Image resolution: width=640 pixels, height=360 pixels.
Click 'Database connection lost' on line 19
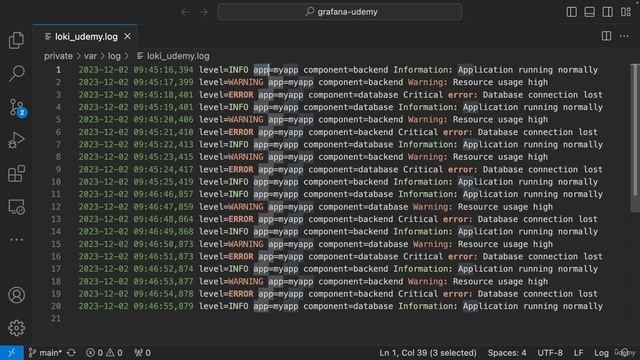538,294
